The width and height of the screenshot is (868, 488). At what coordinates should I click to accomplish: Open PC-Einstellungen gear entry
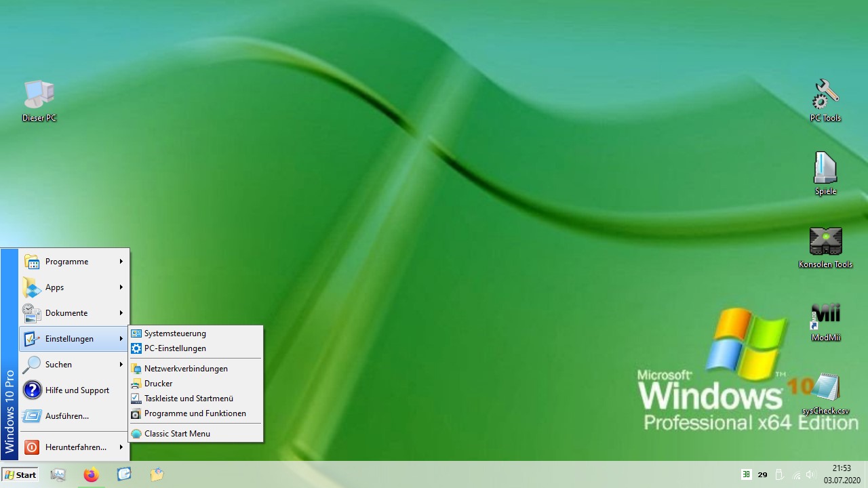click(195, 348)
